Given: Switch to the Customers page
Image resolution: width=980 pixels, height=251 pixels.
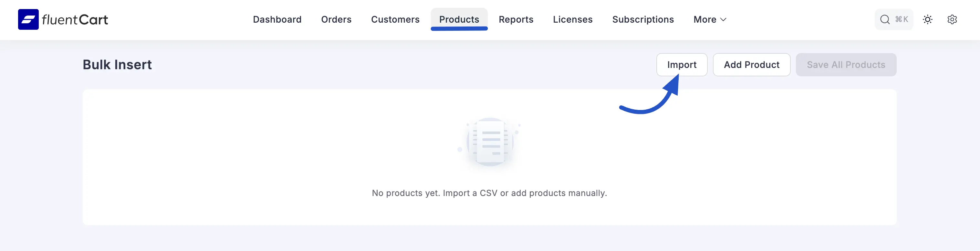Looking at the screenshot, I should (395, 19).
